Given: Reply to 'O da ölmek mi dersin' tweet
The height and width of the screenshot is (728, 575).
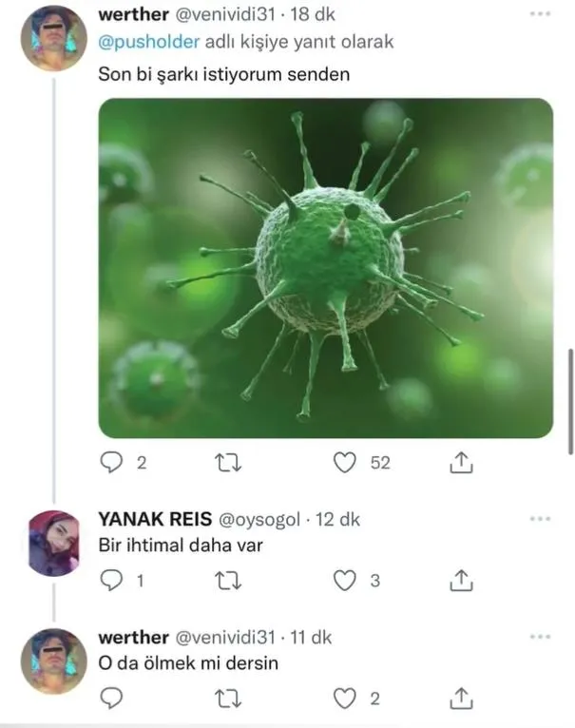Looking at the screenshot, I should click(113, 699).
